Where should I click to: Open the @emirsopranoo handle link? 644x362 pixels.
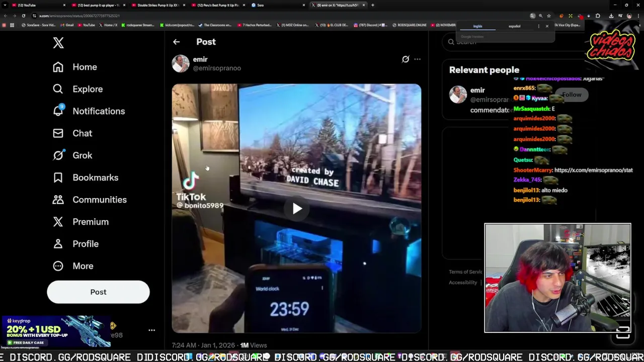(217, 68)
